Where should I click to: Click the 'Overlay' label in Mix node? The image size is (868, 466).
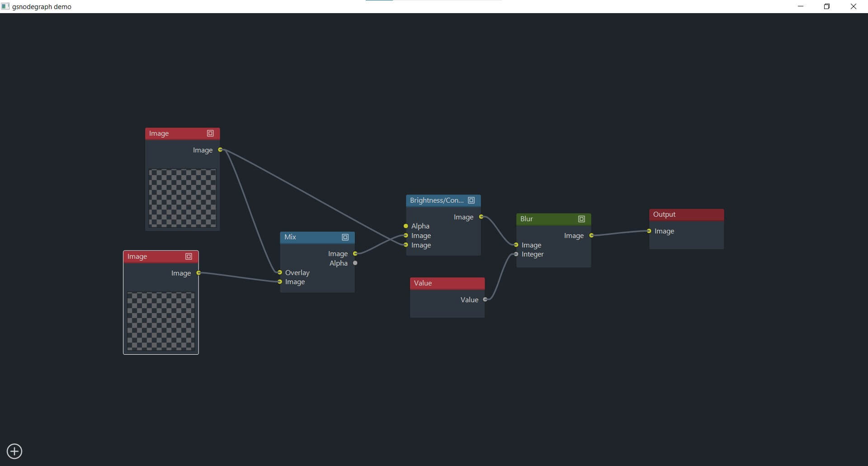[297, 273]
